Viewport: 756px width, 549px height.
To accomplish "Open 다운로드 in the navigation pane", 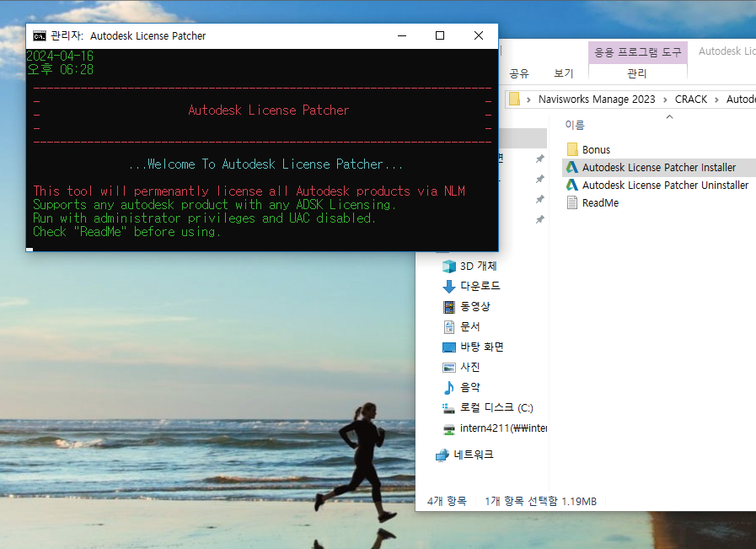I will coord(480,286).
